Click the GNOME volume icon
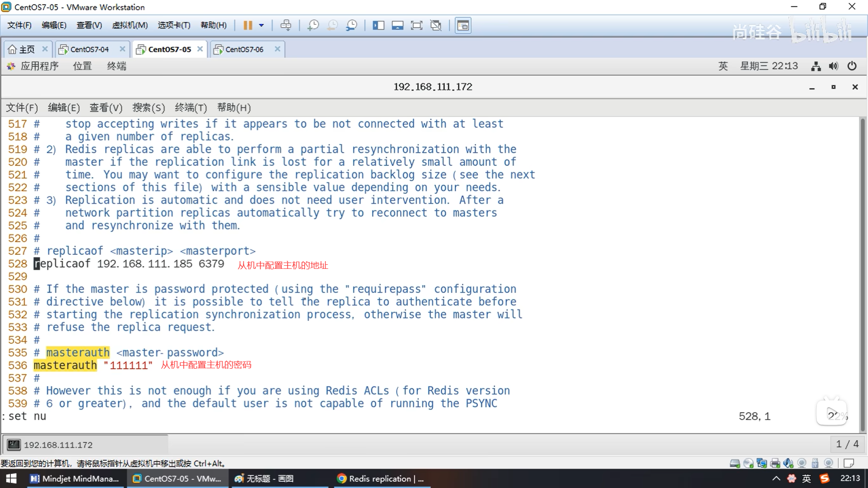The image size is (868, 488). (833, 66)
